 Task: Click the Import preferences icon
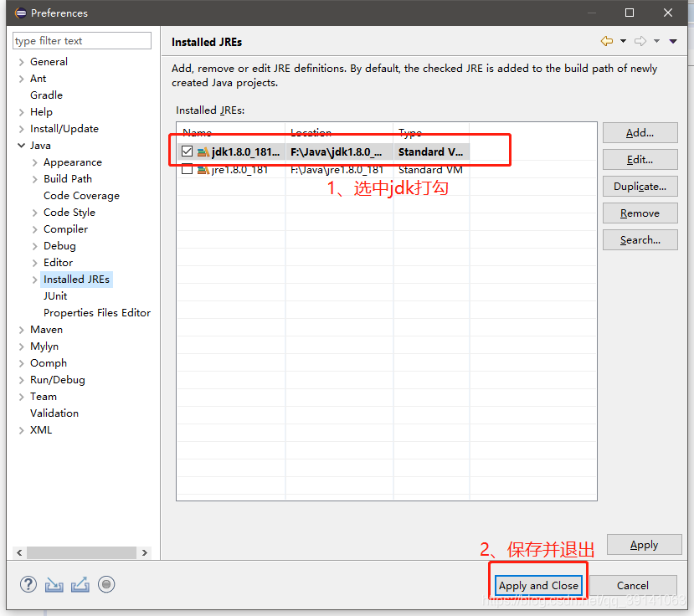54,585
